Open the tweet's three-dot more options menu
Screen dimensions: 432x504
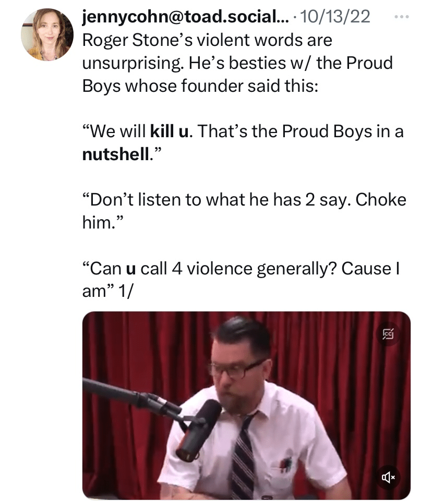tap(401, 17)
